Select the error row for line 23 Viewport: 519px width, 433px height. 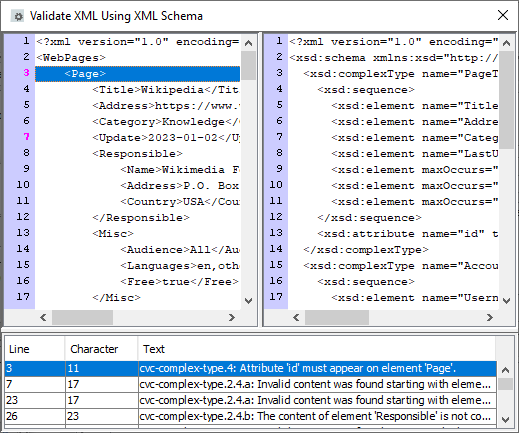click(250, 400)
